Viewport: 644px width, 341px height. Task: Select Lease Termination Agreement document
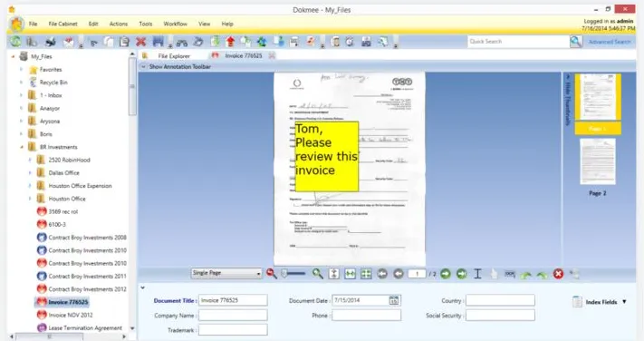tap(85, 327)
